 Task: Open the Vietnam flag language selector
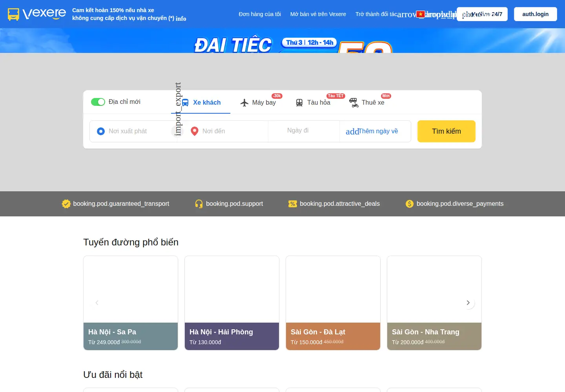click(x=421, y=14)
